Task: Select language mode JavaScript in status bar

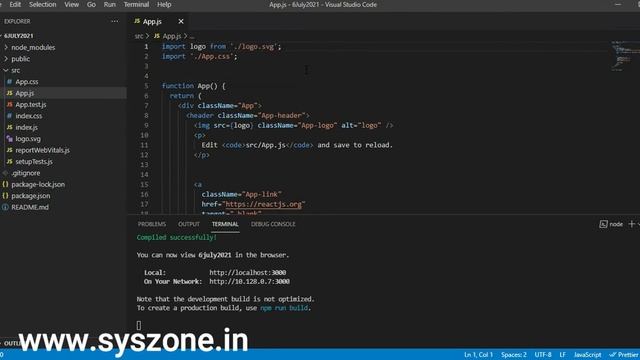Action: [587, 355]
